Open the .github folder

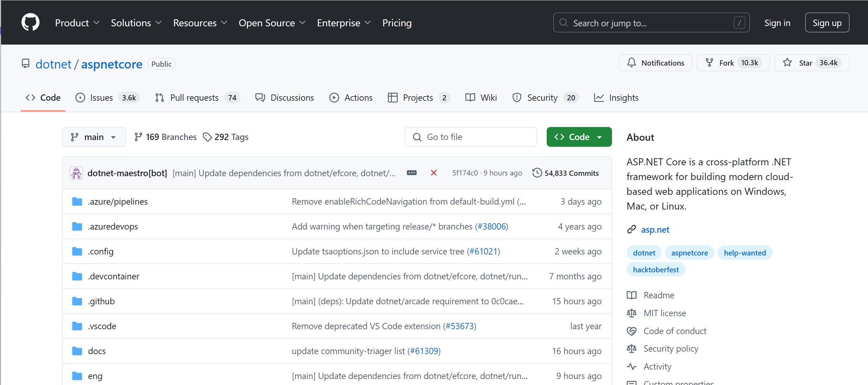[101, 301]
